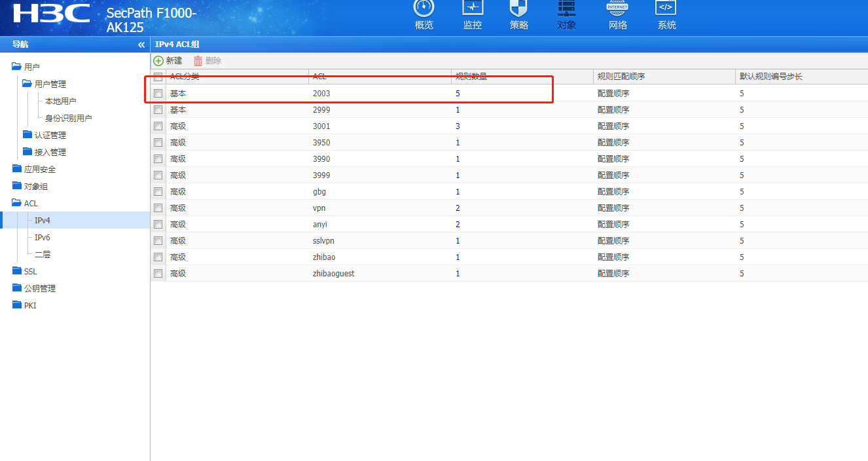Screen dimensions: 868x461
Task: Check the box for ACL 2999
Action: tap(158, 110)
